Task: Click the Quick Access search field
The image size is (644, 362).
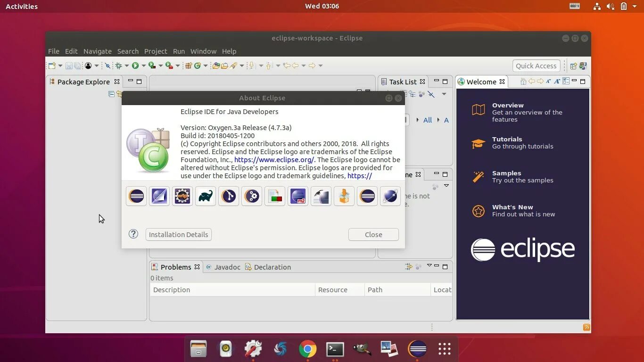Action: pos(536,66)
